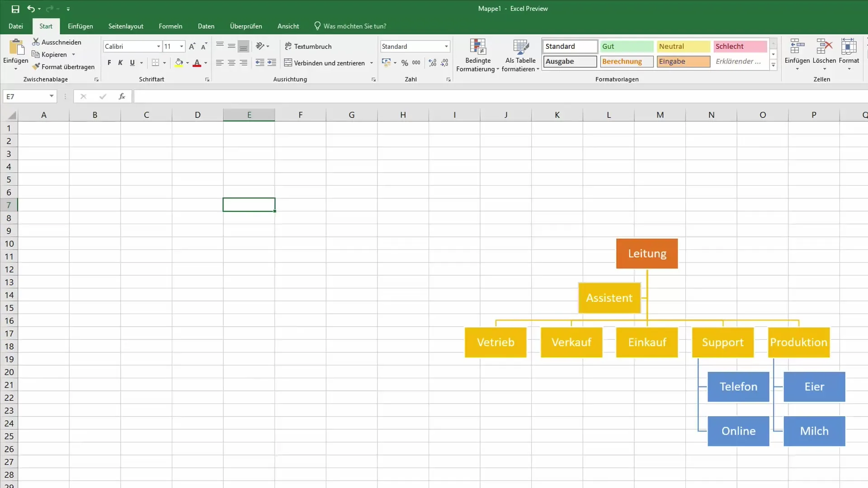The width and height of the screenshot is (868, 488).
Task: Click the Format cells icon
Action: (849, 47)
